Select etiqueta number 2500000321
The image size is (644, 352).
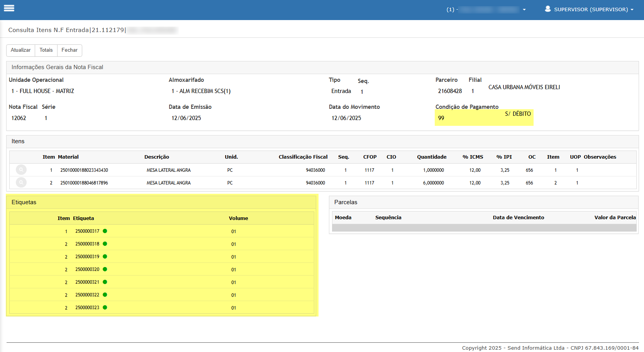tap(87, 282)
